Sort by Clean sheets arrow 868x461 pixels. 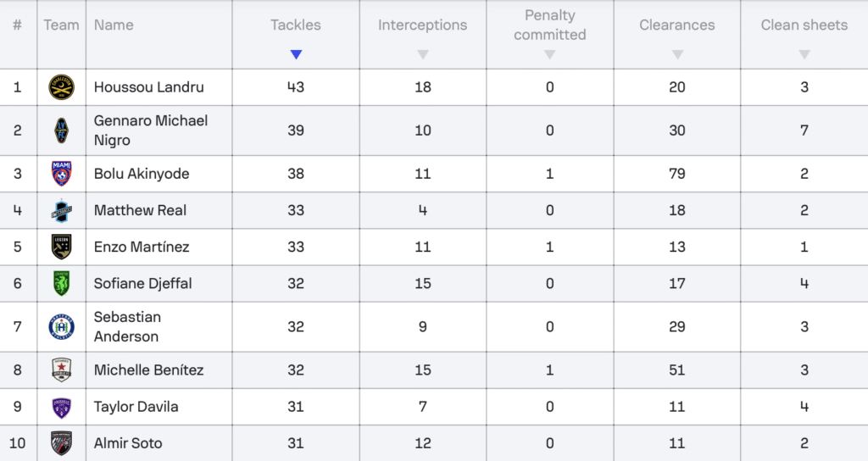[804, 54]
